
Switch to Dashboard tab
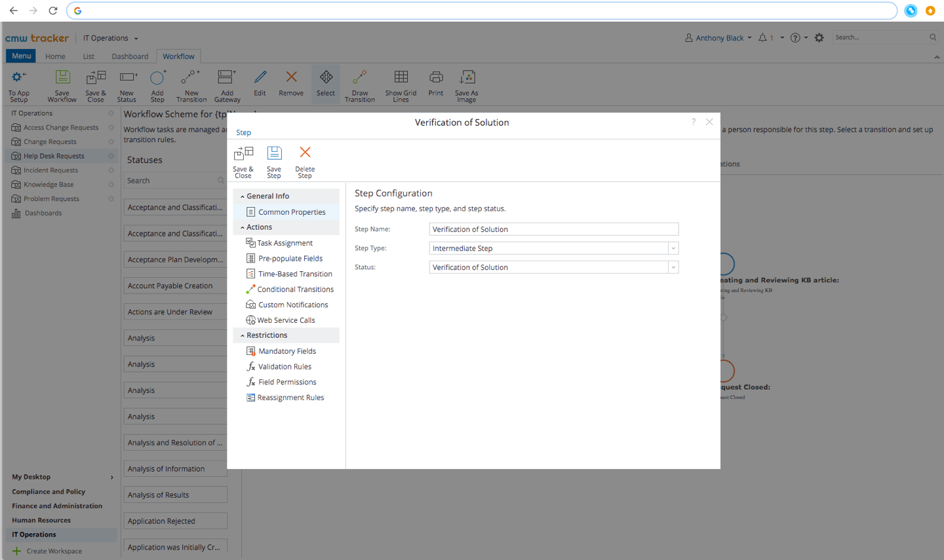pyautogui.click(x=130, y=56)
